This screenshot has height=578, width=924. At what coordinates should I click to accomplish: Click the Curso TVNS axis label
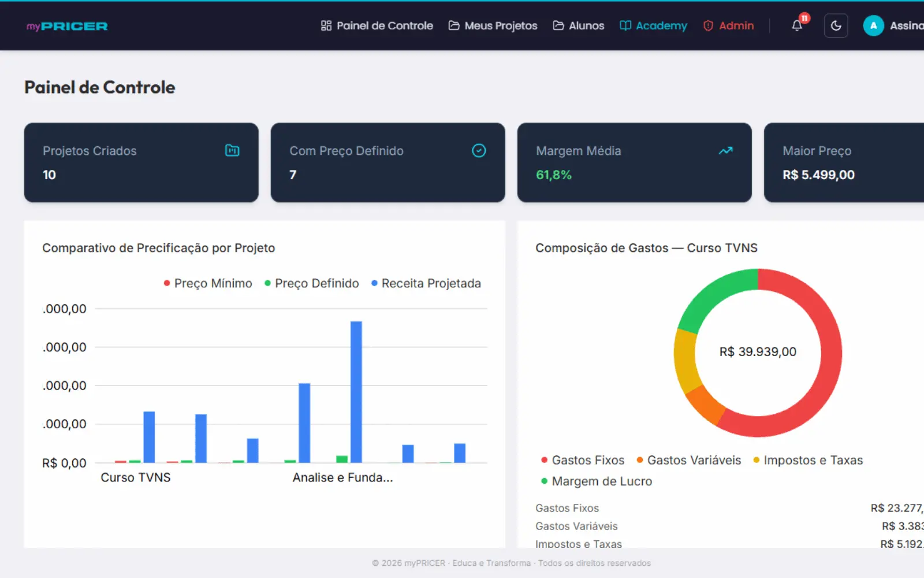pyautogui.click(x=136, y=477)
